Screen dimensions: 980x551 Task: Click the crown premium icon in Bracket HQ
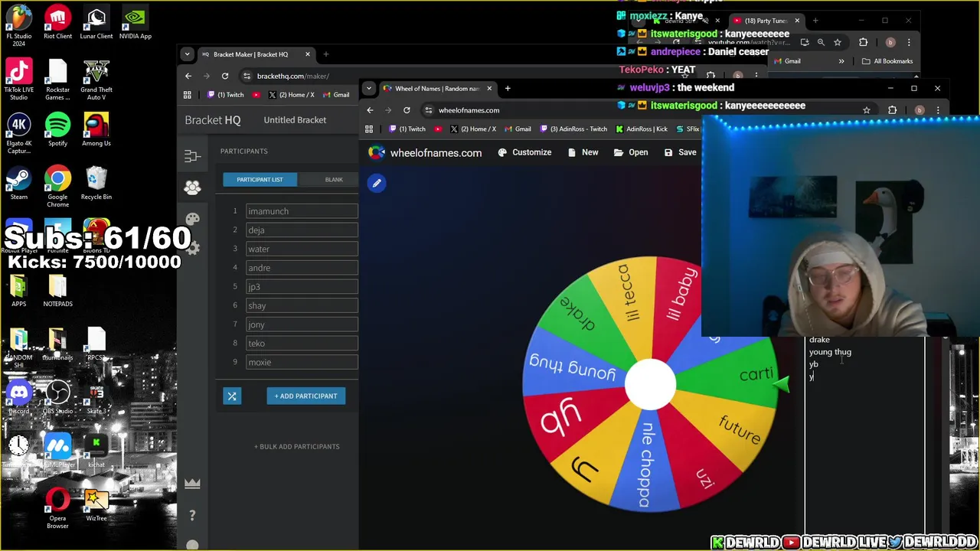192,483
